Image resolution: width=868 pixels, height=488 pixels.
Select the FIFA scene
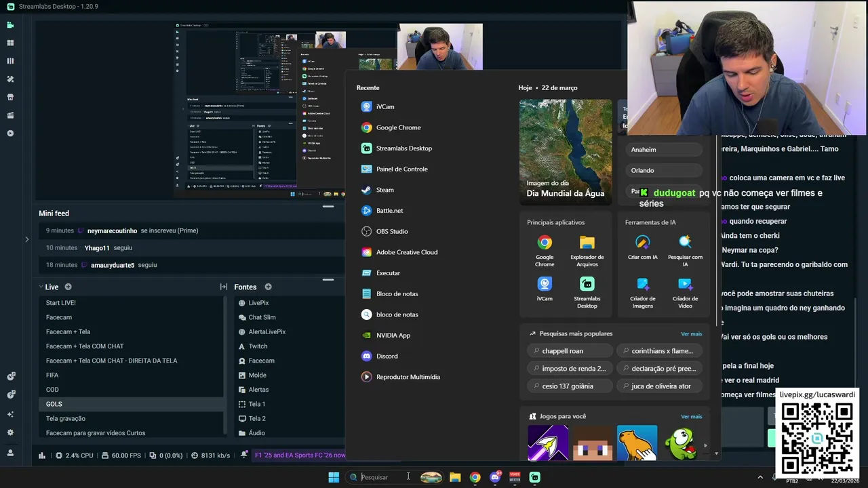(x=131, y=375)
